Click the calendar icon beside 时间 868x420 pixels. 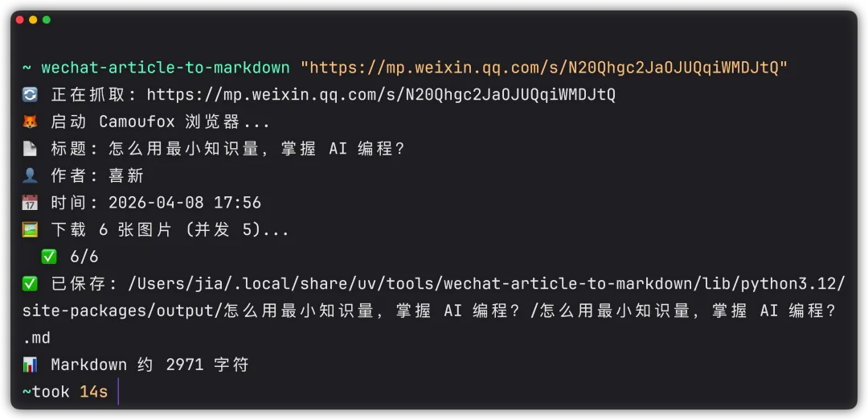pyautogui.click(x=30, y=203)
